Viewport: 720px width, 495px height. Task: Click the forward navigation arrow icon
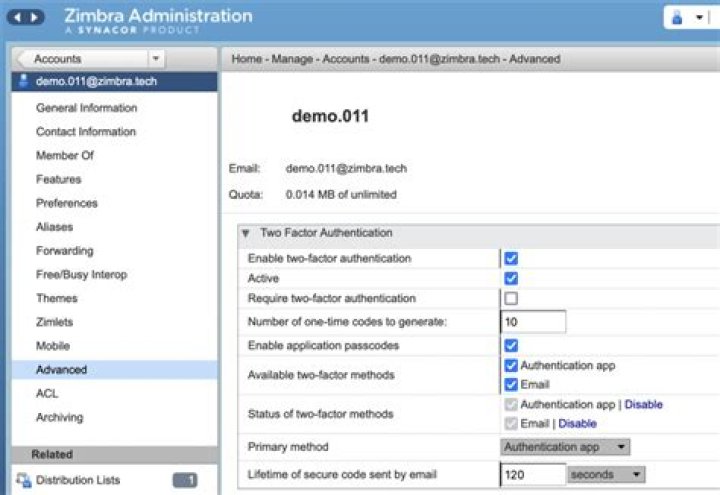(x=34, y=17)
